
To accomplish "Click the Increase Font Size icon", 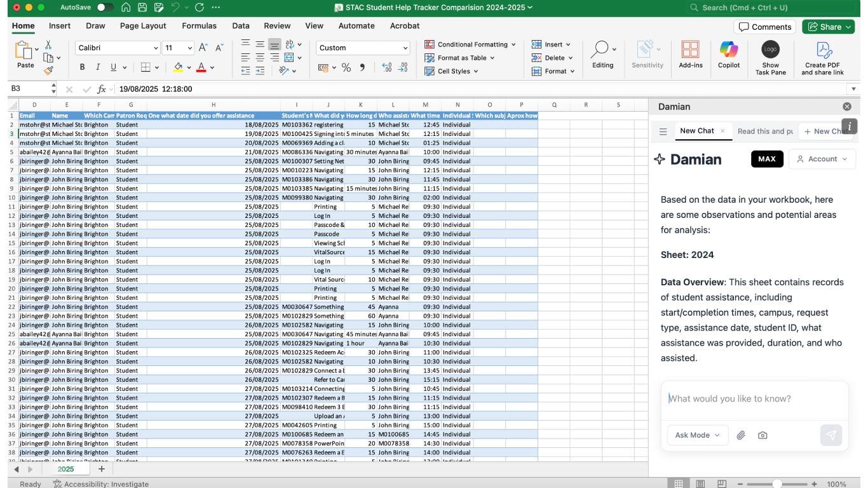I will click(x=203, y=48).
